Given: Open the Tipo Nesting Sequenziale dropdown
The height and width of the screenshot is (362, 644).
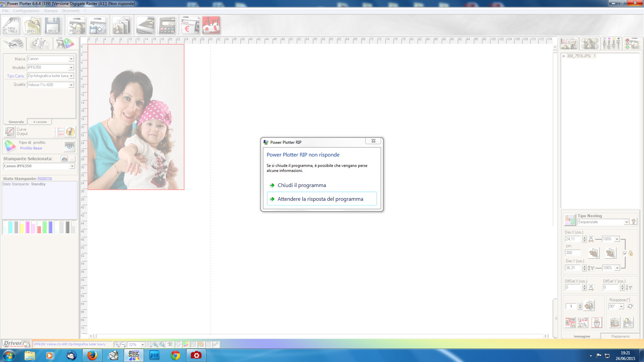Looking at the screenshot, I should click(x=626, y=222).
